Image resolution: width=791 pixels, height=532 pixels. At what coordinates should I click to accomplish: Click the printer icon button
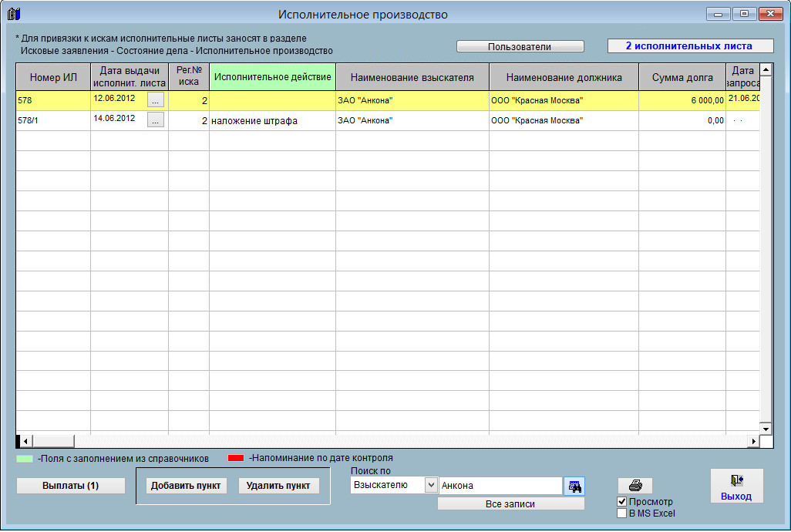click(635, 486)
